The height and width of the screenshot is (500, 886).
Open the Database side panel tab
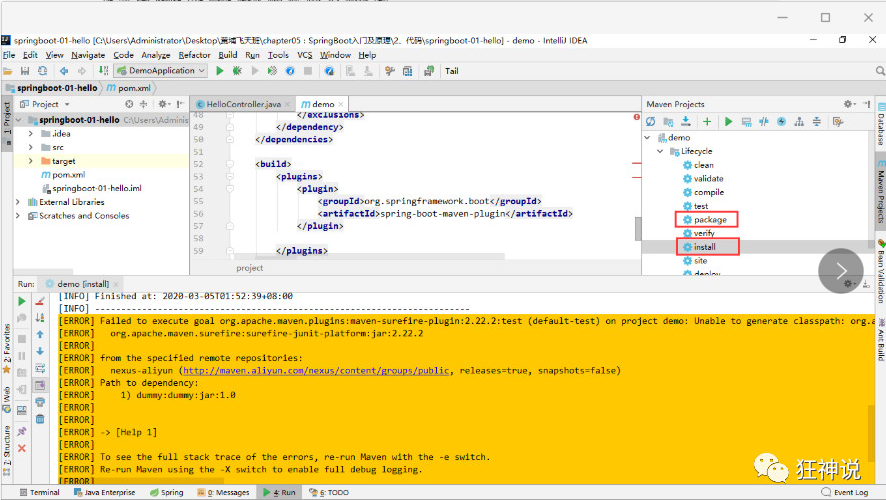(x=881, y=125)
